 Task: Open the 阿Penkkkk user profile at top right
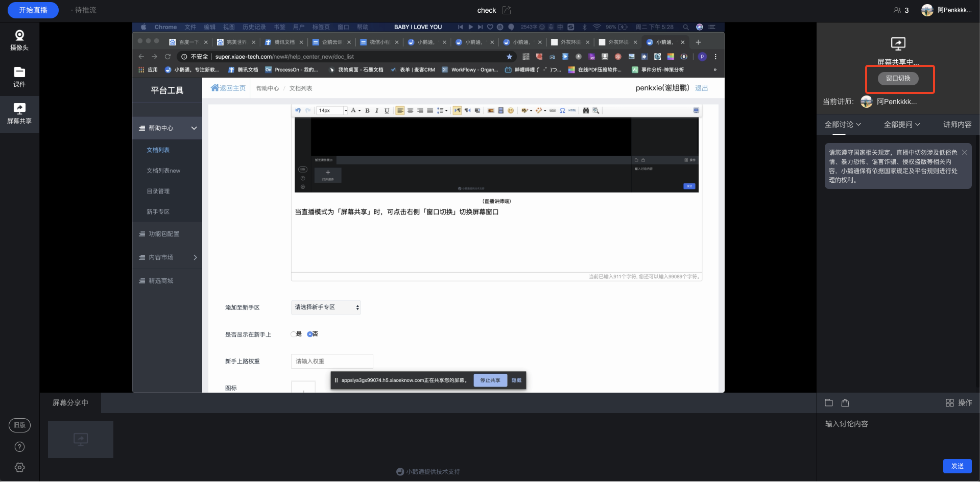coord(946,10)
